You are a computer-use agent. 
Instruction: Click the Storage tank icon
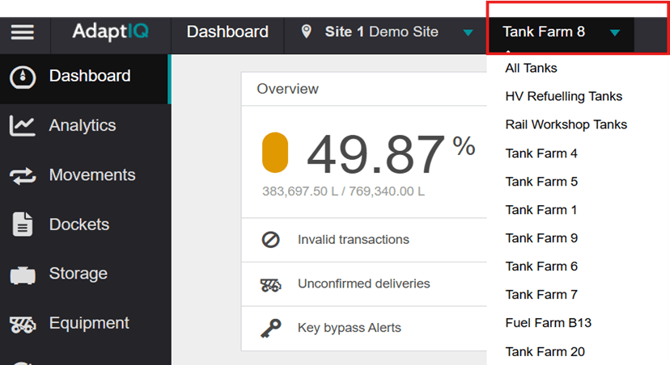click(x=23, y=275)
